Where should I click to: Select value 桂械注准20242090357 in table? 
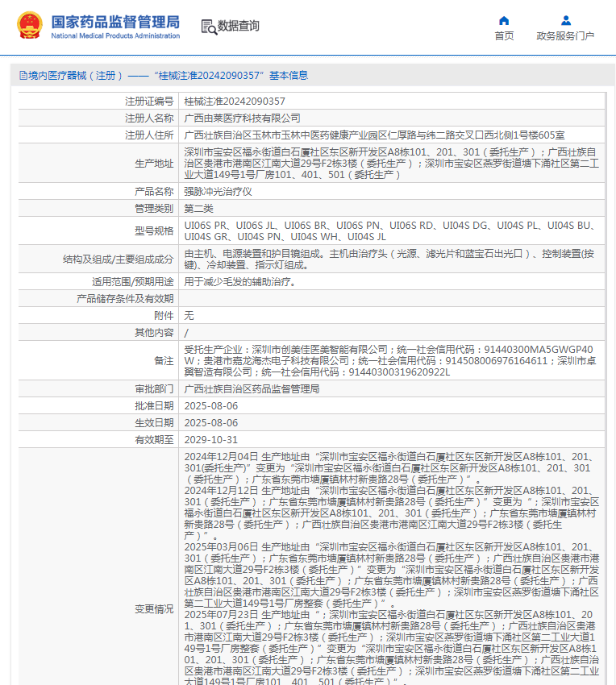tap(235, 102)
